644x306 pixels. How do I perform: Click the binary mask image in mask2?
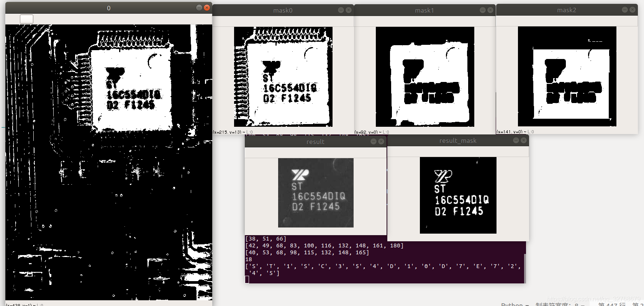click(567, 76)
